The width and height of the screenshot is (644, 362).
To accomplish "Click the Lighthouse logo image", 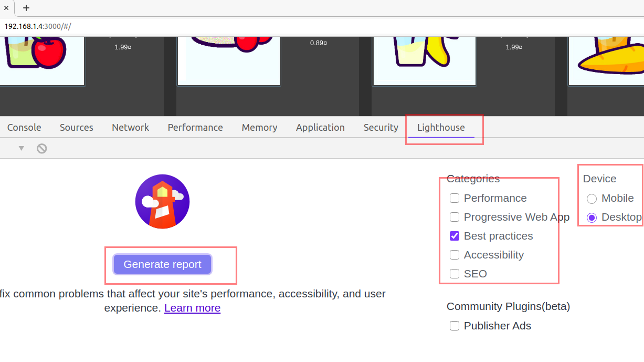I will pos(162,201).
